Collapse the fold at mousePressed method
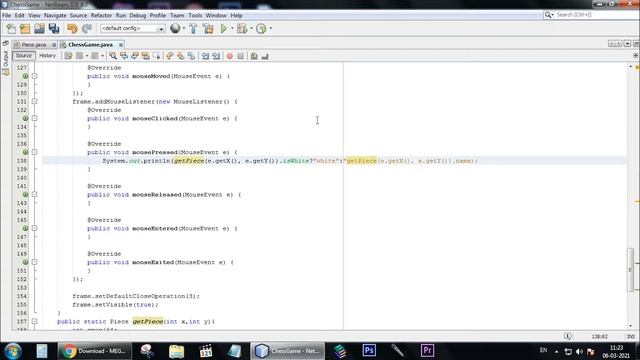The width and height of the screenshot is (640, 360). point(35,152)
